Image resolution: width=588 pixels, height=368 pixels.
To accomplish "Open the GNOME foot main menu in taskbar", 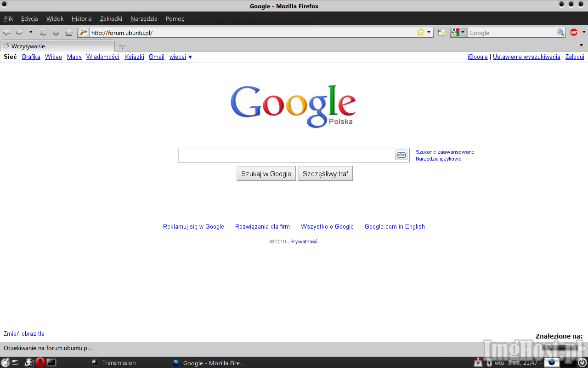I will click(x=6, y=362).
